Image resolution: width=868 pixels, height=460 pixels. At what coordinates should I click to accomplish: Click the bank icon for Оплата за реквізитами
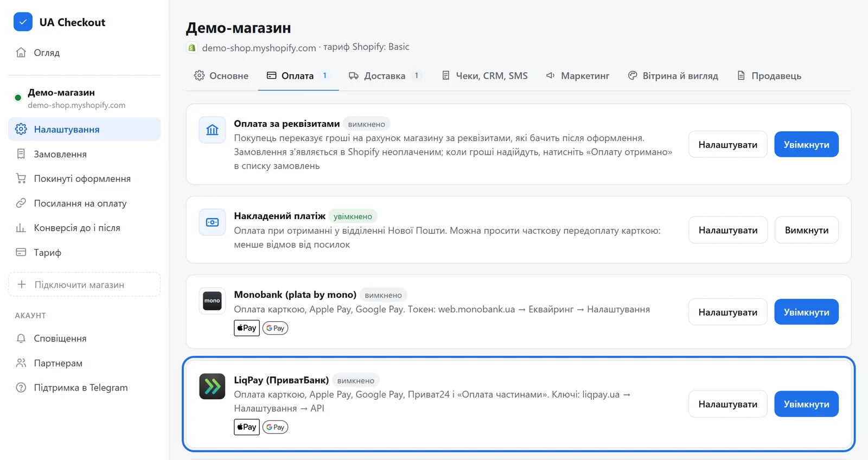pos(212,130)
